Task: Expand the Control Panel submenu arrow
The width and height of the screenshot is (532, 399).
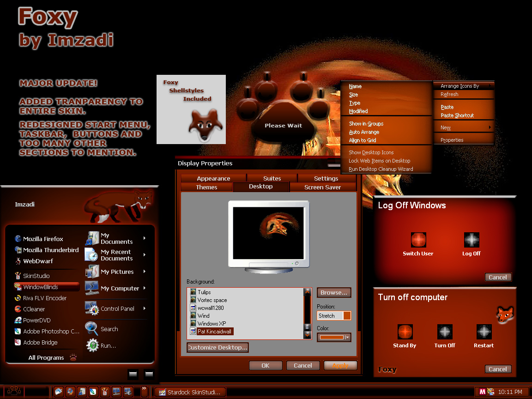Action: pyautogui.click(x=145, y=308)
